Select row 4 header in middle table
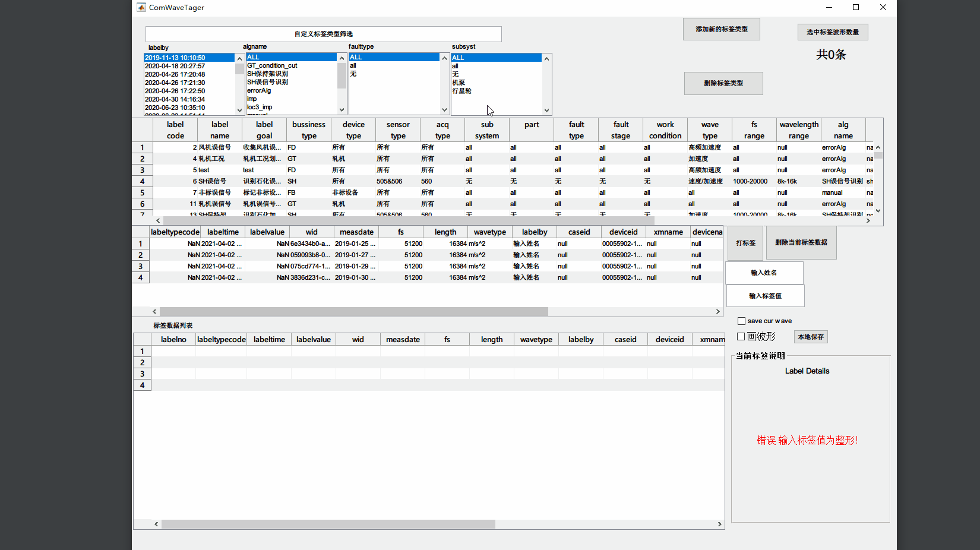Viewport: 980px width, 550px height. 140,277
